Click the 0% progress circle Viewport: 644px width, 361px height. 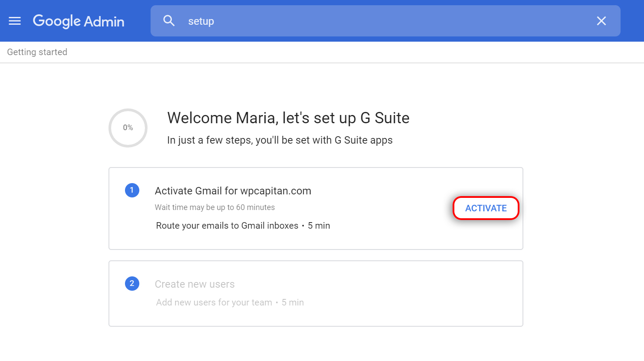(128, 128)
